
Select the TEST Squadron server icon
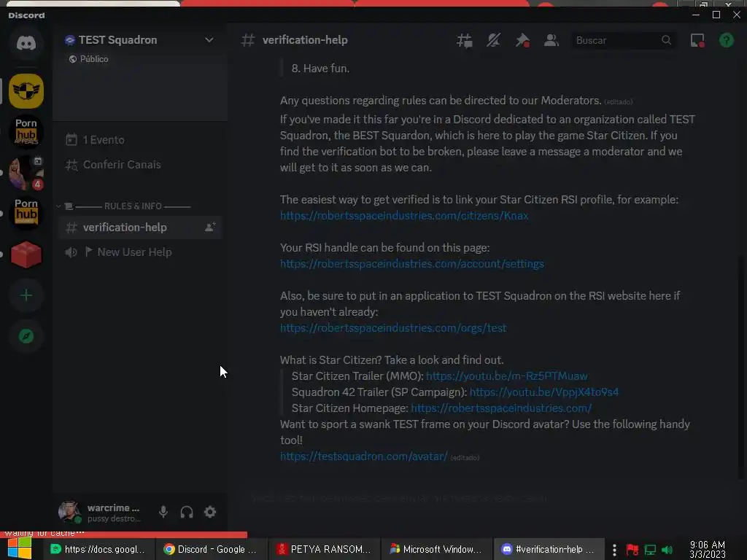(x=26, y=90)
